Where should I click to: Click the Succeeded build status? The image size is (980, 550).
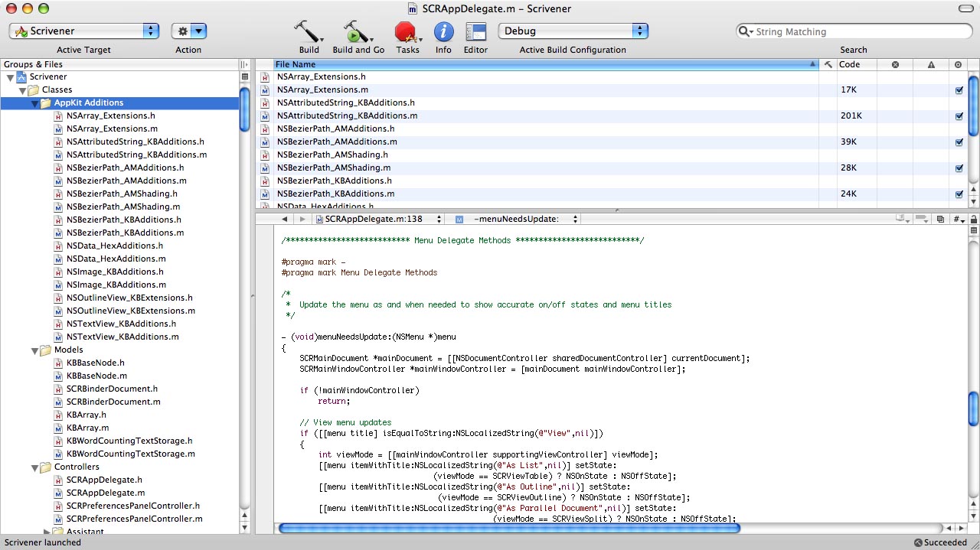(946, 543)
